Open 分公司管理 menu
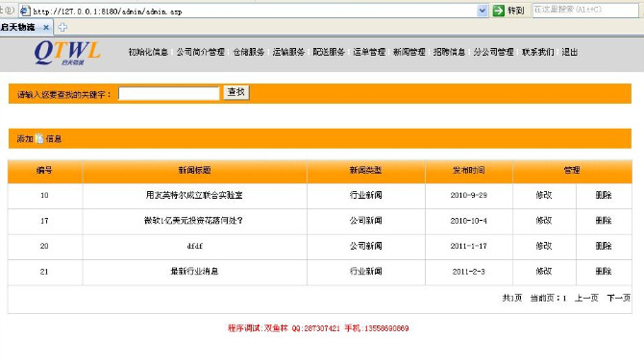Image resolution: width=644 pixels, height=361 pixels. tap(493, 52)
